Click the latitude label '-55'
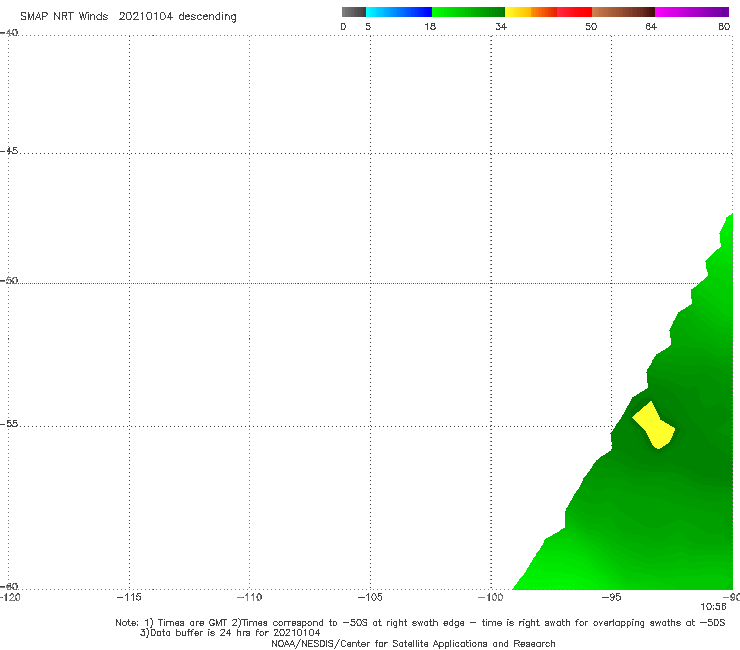 point(9,424)
